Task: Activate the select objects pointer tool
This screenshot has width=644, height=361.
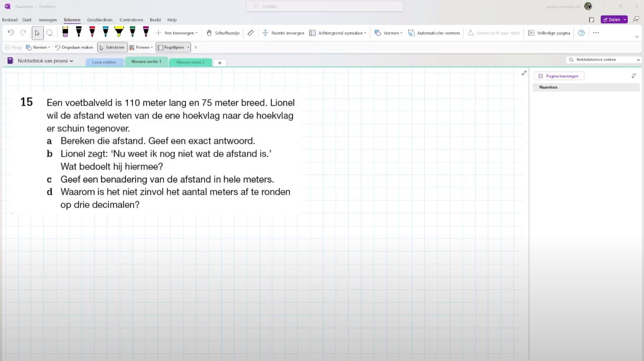Action: [37, 33]
